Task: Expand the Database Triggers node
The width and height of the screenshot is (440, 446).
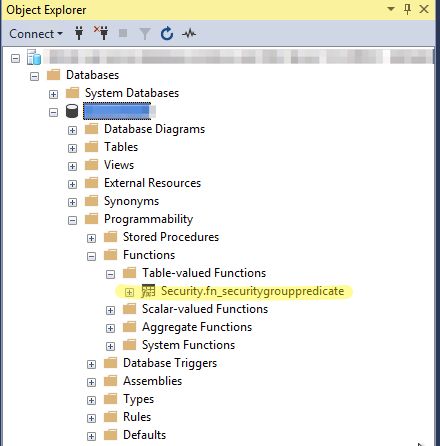Action: pos(91,364)
